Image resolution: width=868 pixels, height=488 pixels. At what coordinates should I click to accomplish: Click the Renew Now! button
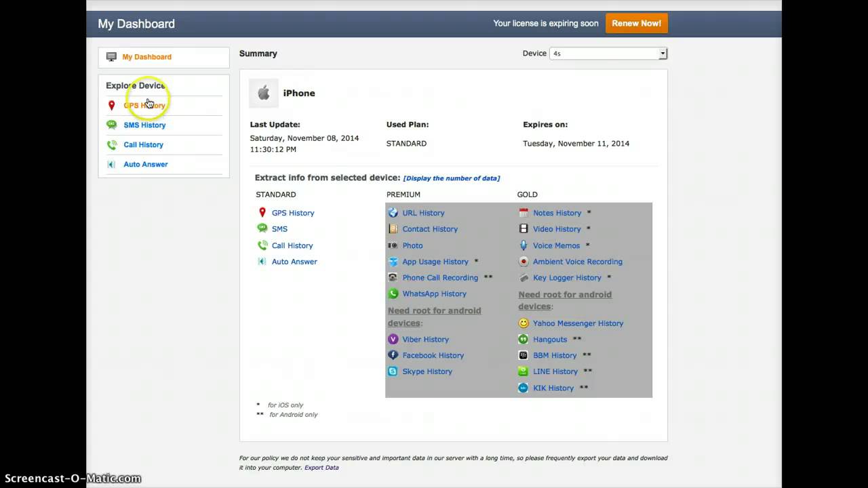(x=636, y=23)
